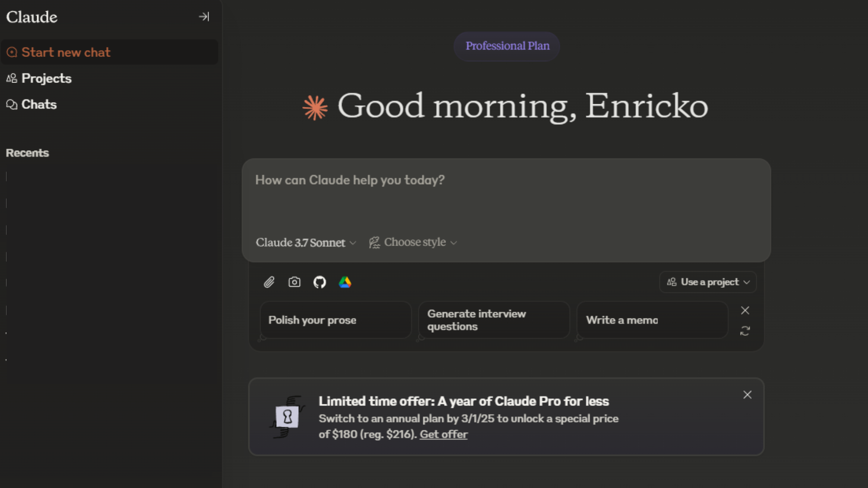The image size is (868, 488).
Task: Select the Write a memo suggestion
Action: (652, 320)
